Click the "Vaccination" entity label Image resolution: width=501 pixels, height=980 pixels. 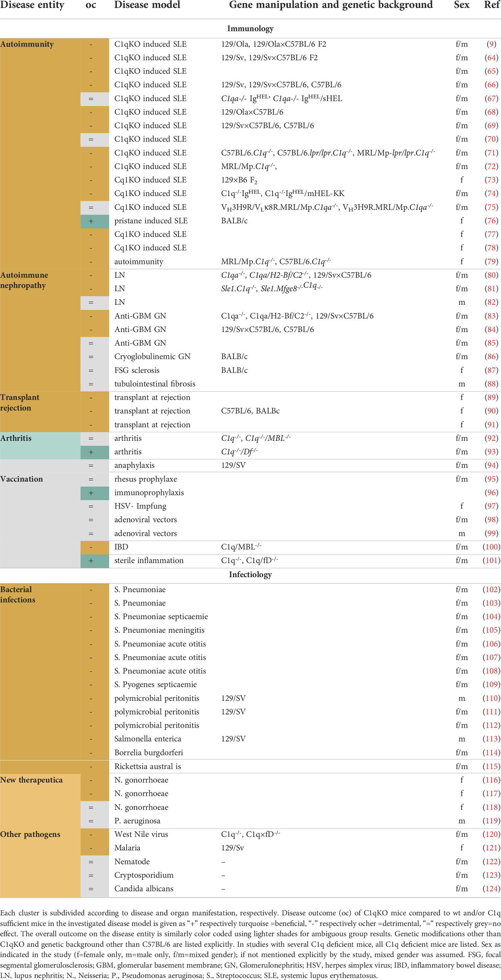[22, 479]
